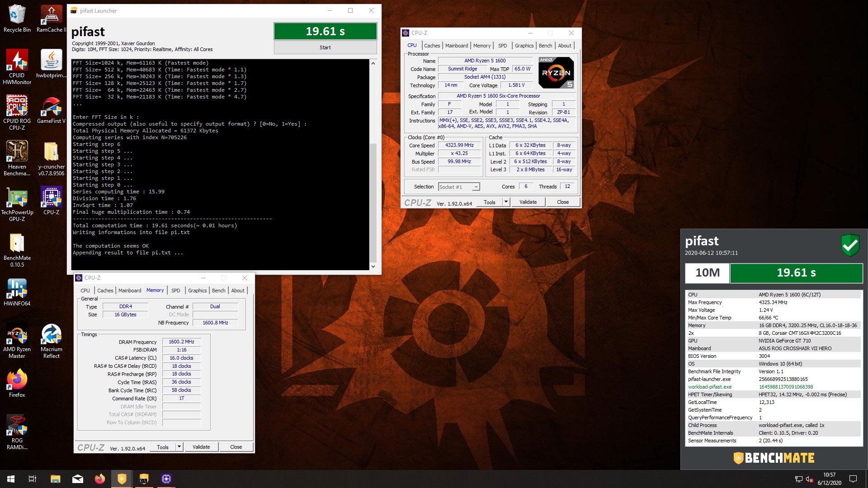Switch to Firefox in the taskbar
868x488 pixels.
pos(100,479)
